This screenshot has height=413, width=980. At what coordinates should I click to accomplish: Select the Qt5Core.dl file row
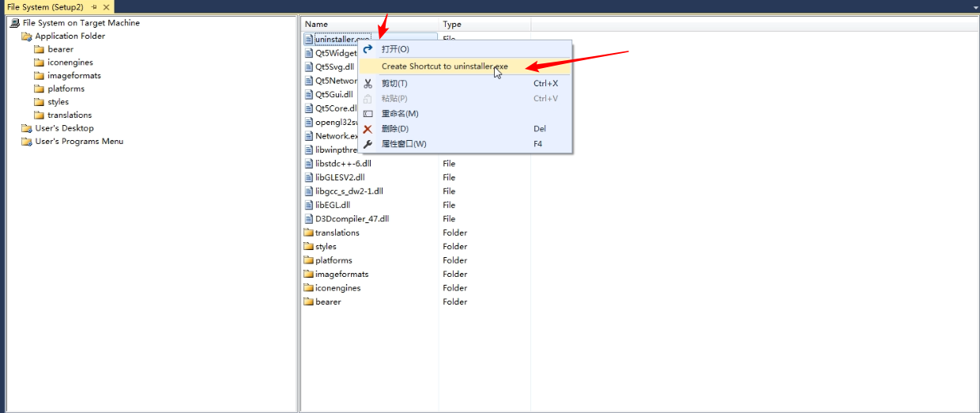coord(337,108)
